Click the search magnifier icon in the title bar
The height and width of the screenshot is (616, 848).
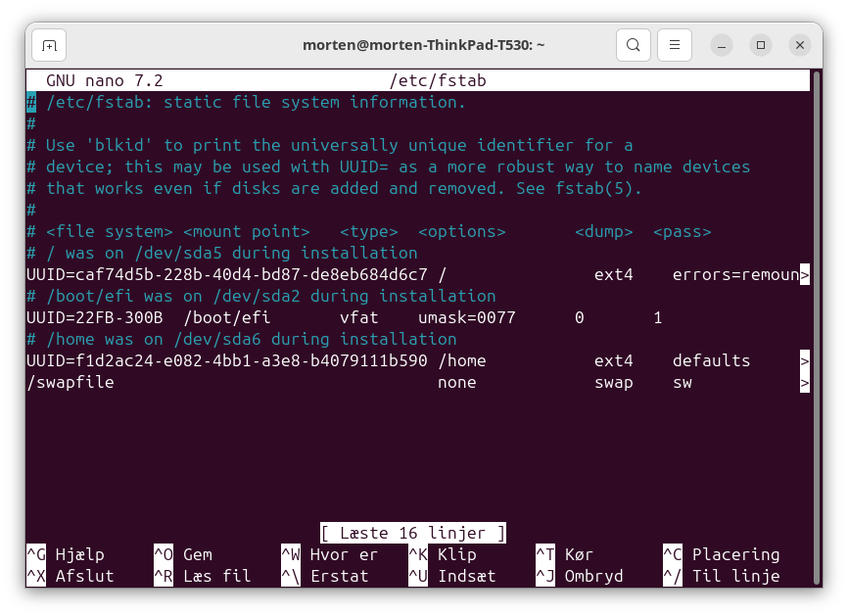click(x=634, y=45)
